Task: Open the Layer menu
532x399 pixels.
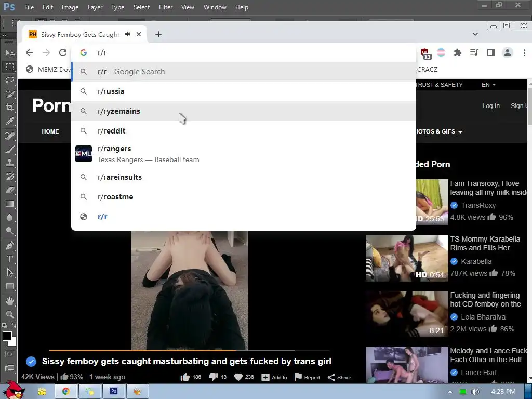Action: 95,7
